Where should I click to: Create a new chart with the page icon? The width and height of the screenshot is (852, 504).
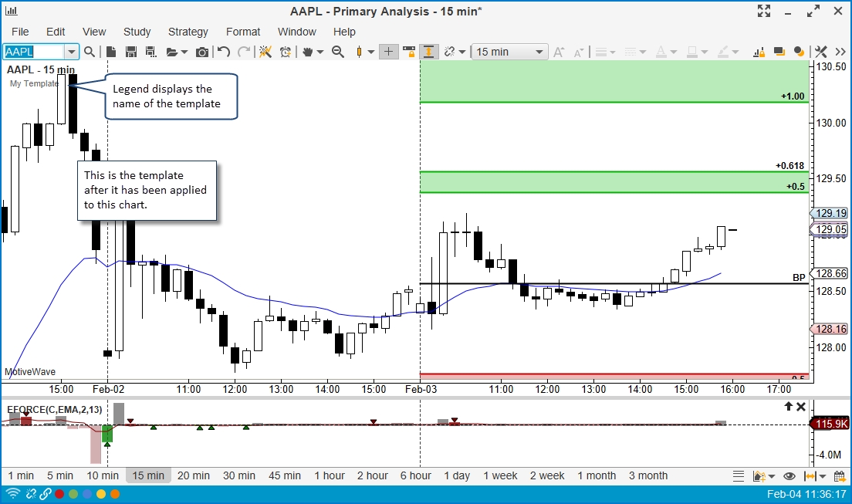(x=111, y=52)
